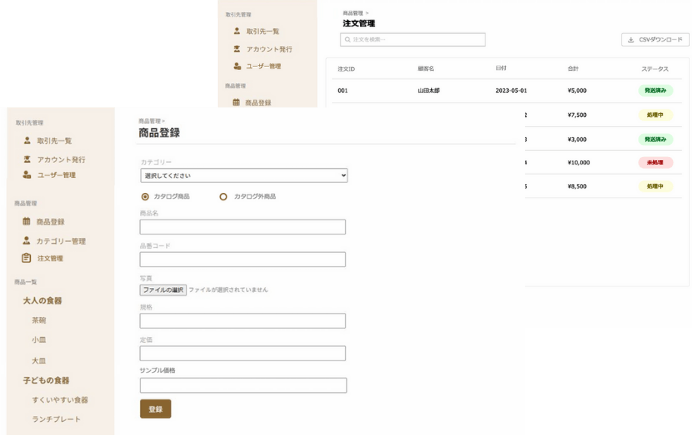Click the 取引先一覧 person icon in front sidebar

coord(27,141)
